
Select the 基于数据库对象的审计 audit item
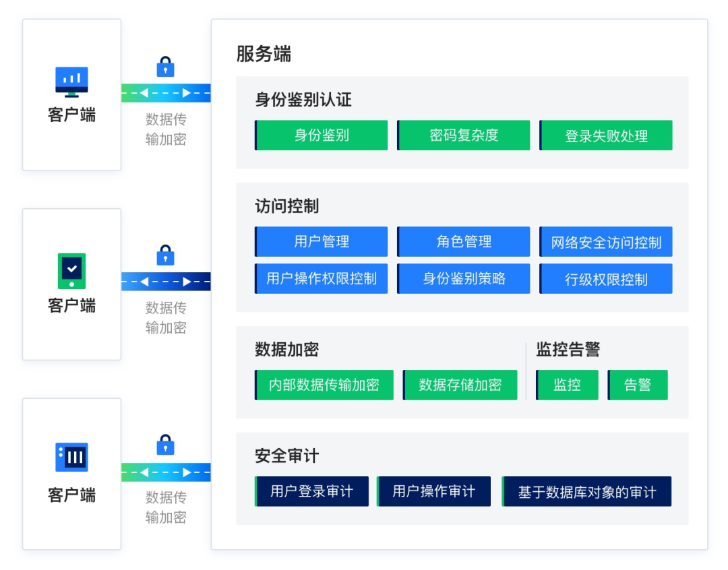(x=587, y=491)
